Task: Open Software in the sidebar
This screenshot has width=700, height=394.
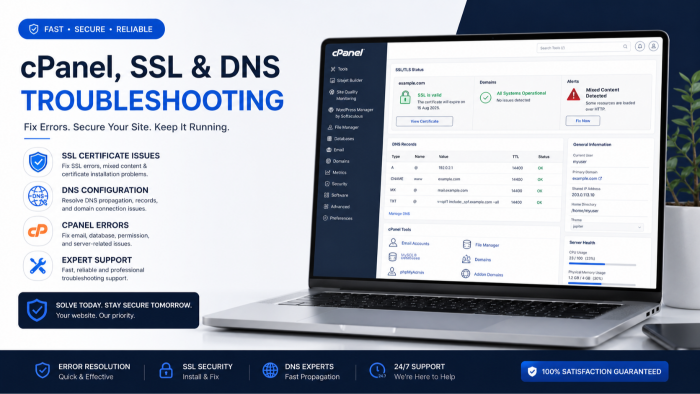Action: [x=336, y=195]
